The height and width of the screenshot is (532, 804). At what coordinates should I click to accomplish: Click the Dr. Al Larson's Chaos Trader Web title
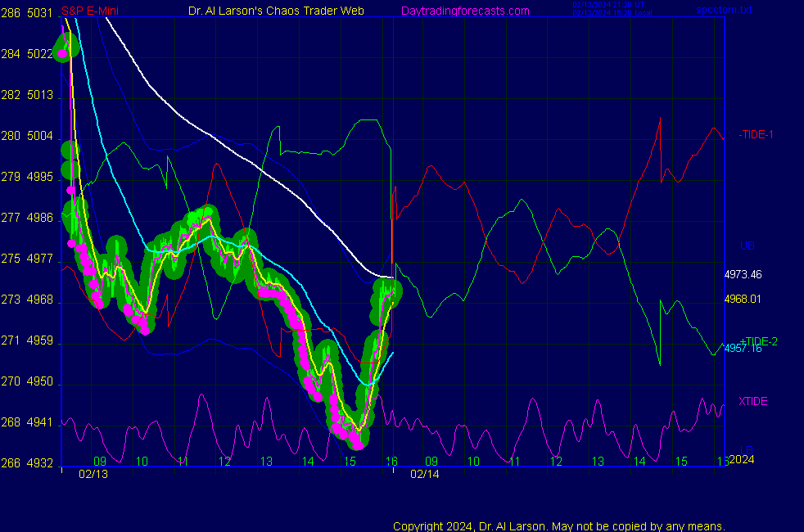(x=276, y=11)
